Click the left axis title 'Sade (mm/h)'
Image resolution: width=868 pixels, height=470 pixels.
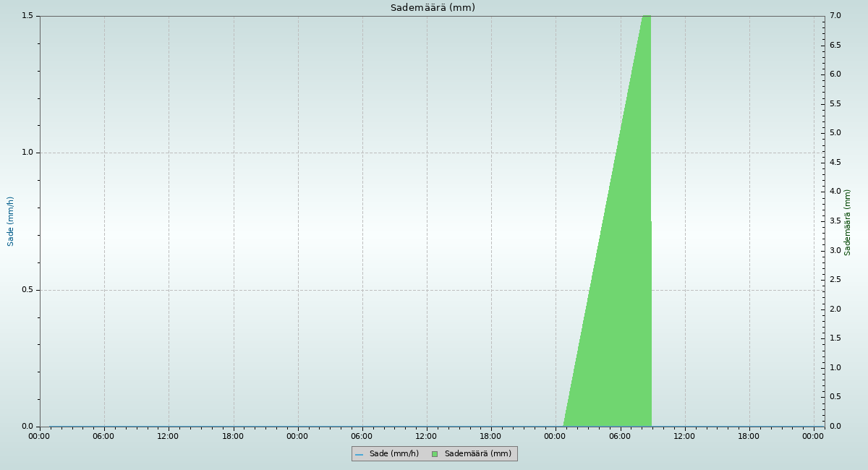click(x=11, y=221)
